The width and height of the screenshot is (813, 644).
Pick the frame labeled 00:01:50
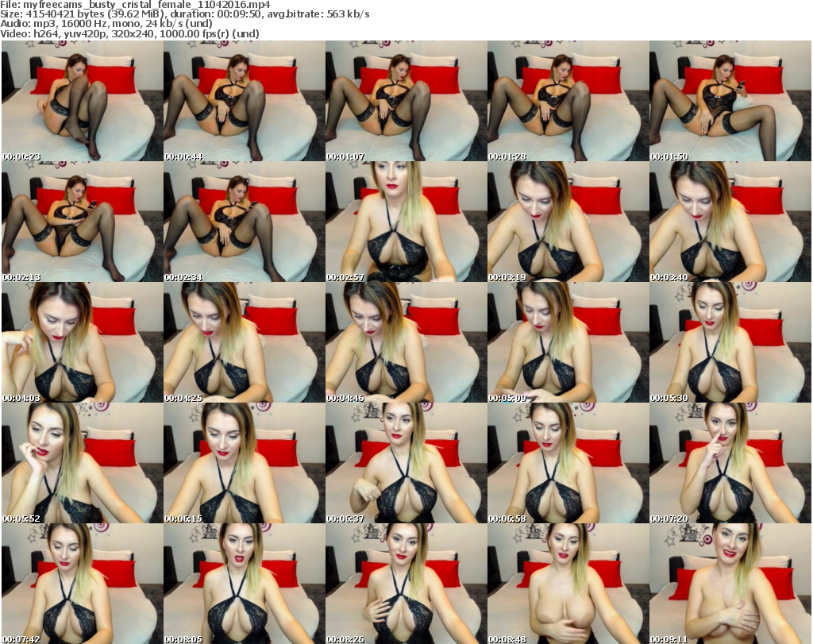pyautogui.click(x=730, y=102)
